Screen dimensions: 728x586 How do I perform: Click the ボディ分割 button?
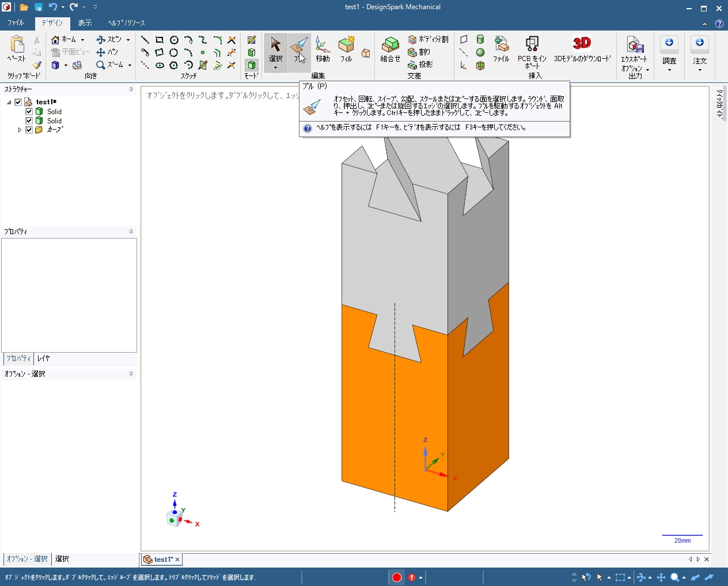pos(428,39)
